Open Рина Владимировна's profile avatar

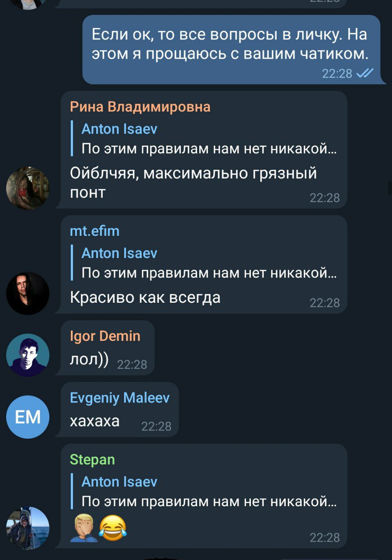[28, 188]
